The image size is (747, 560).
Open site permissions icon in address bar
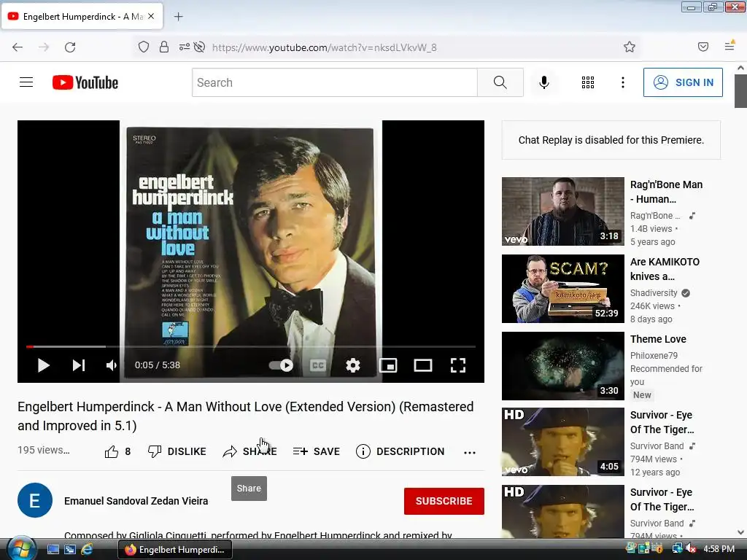[184, 47]
